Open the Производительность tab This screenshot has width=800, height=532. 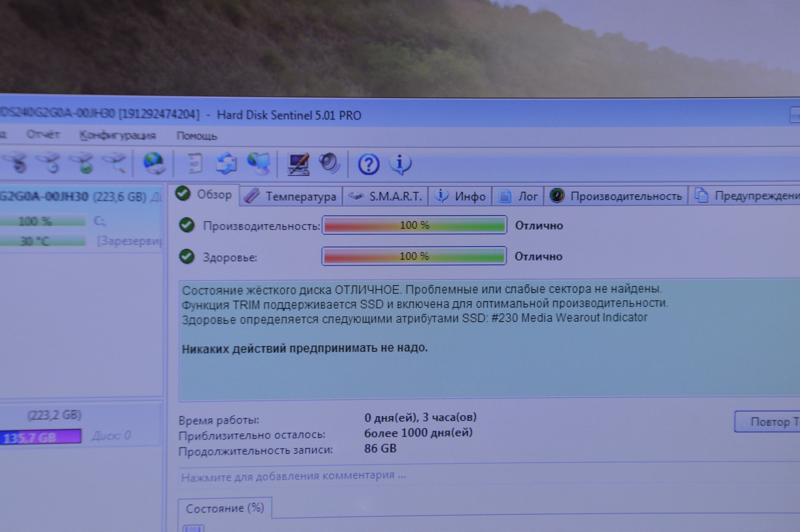tap(616, 196)
